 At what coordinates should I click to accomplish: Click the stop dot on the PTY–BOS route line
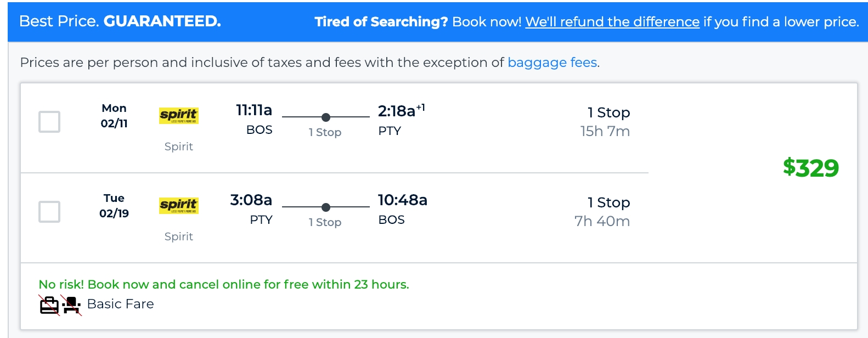326,207
